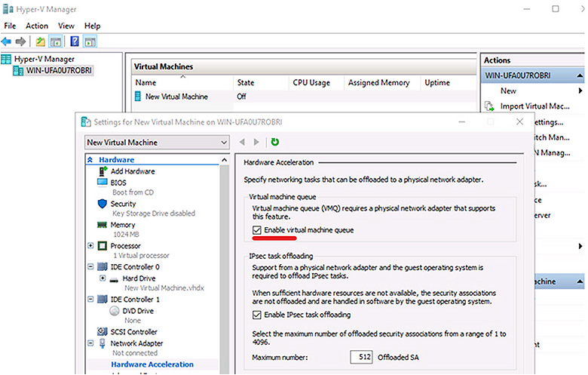The height and width of the screenshot is (375, 588).
Task: Select Add Hardware in settings tree
Action: 133,171
